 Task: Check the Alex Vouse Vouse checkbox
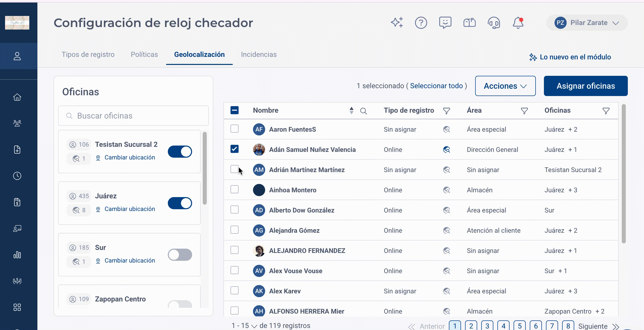point(235,270)
